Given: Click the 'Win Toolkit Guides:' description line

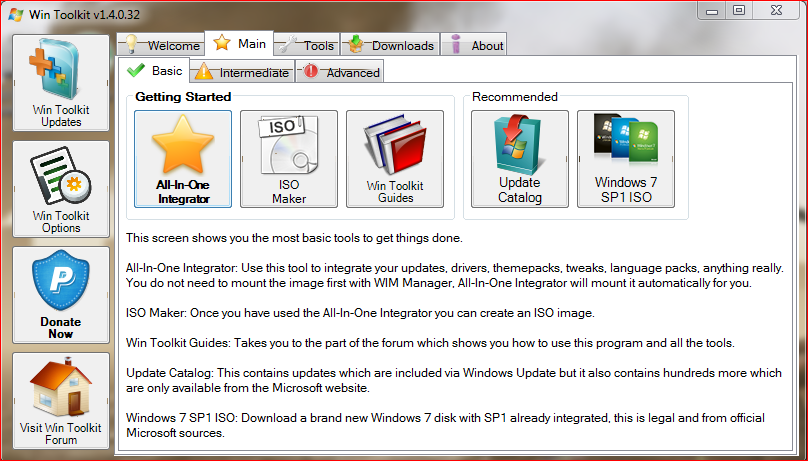Looking at the screenshot, I should [x=430, y=343].
